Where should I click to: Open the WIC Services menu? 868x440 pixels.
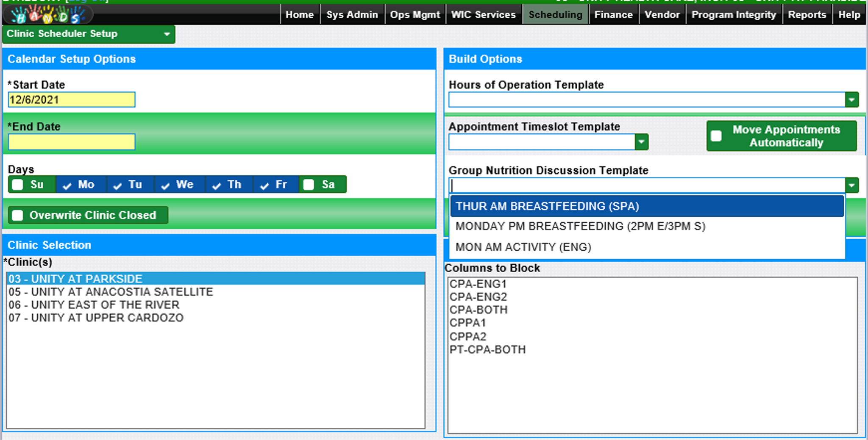483,15
